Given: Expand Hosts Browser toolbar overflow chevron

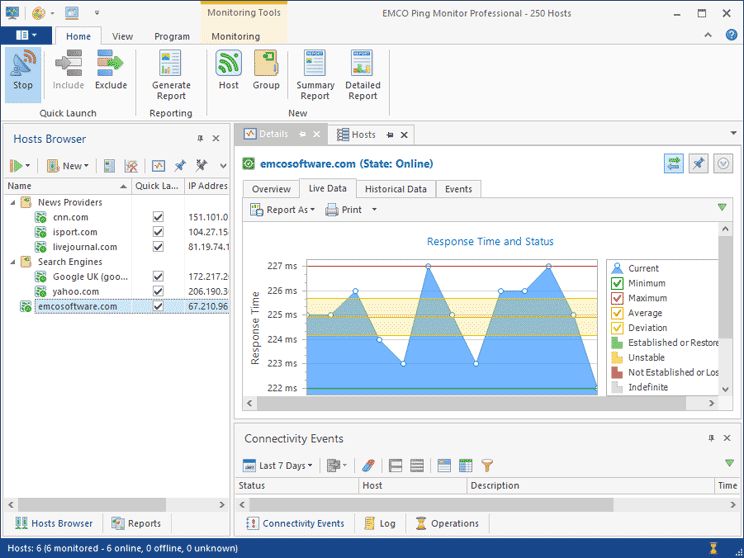Looking at the screenshot, I should coord(223,166).
